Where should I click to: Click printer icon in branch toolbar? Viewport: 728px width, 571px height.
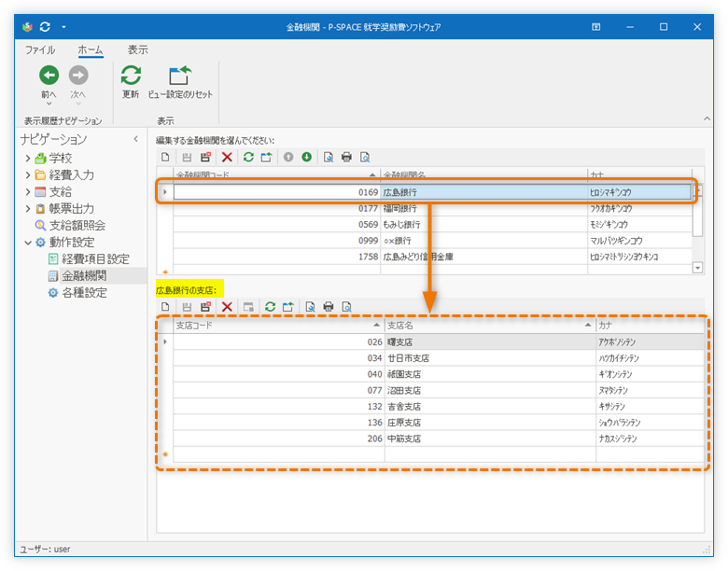pyautogui.click(x=329, y=307)
